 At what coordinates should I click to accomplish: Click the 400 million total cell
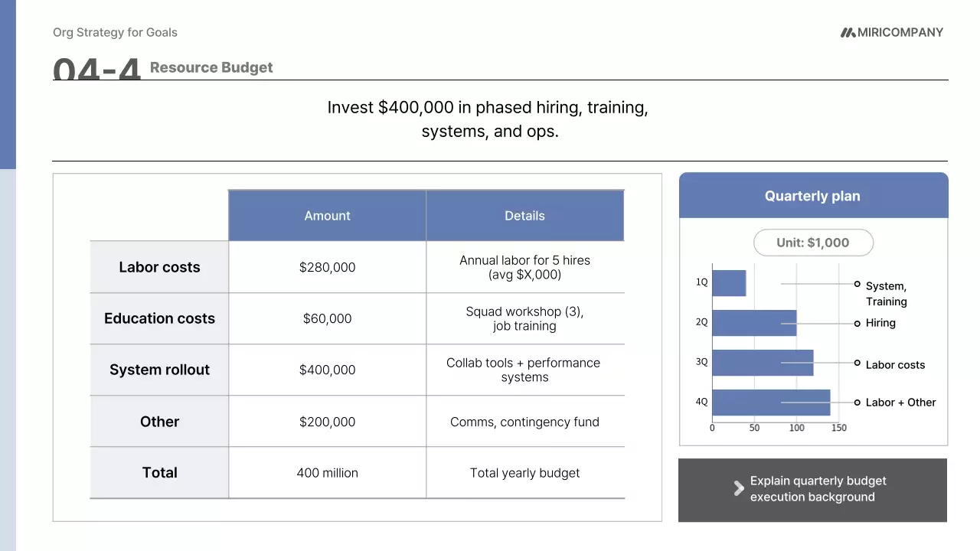click(327, 473)
